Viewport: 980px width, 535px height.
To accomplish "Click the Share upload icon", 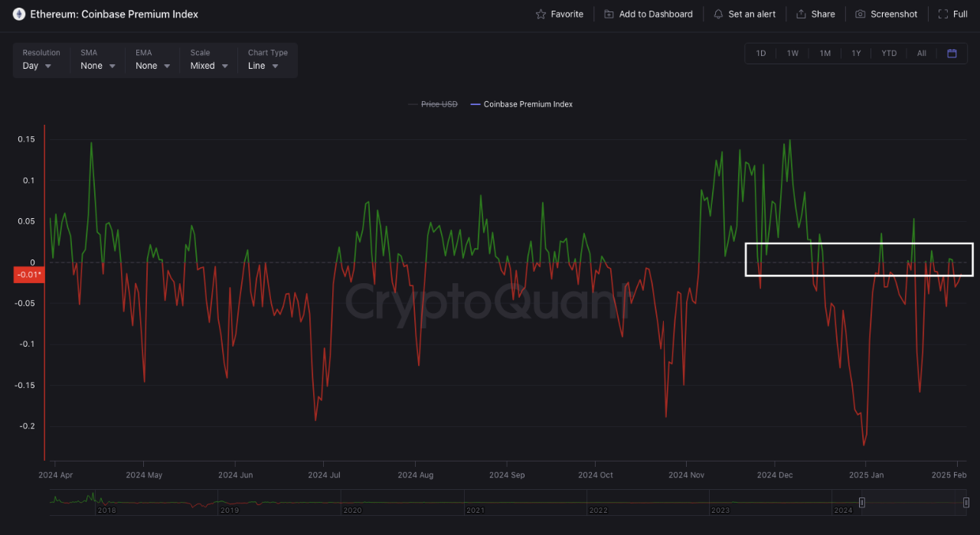I will pyautogui.click(x=801, y=15).
